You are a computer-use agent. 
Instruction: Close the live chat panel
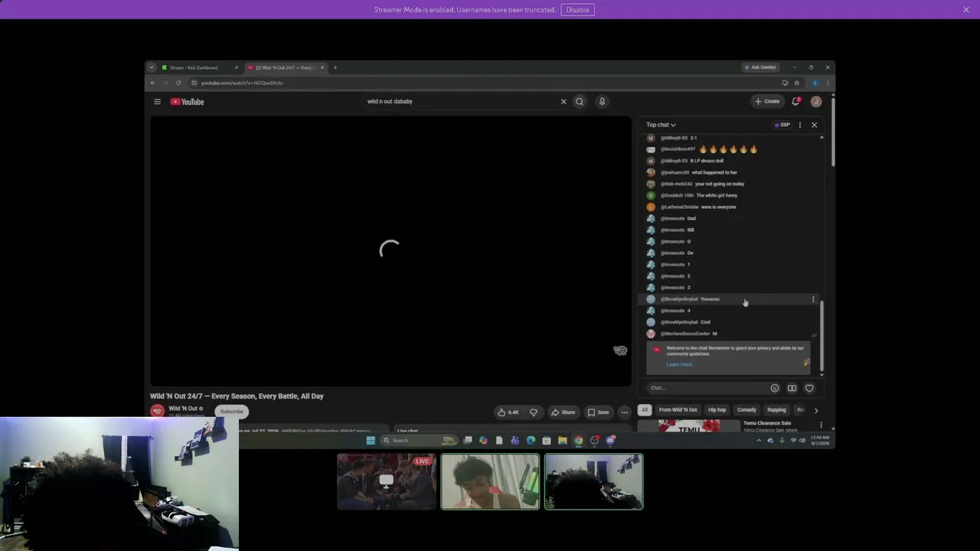[x=814, y=125]
